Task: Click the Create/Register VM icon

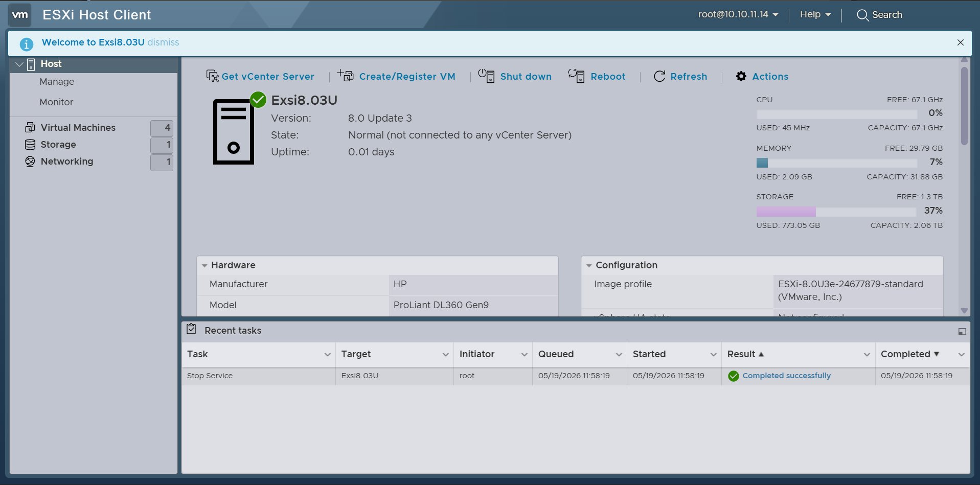Action: point(346,76)
